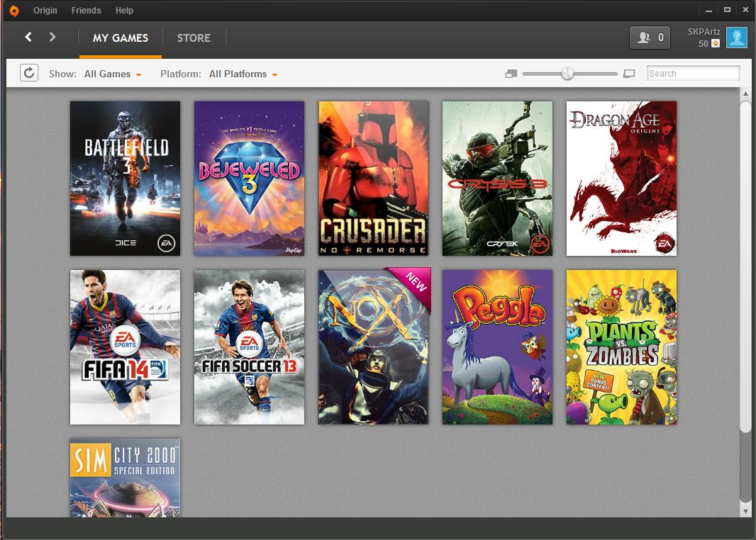Image resolution: width=756 pixels, height=540 pixels.
Task: Click the large tile size icon
Action: (629, 74)
